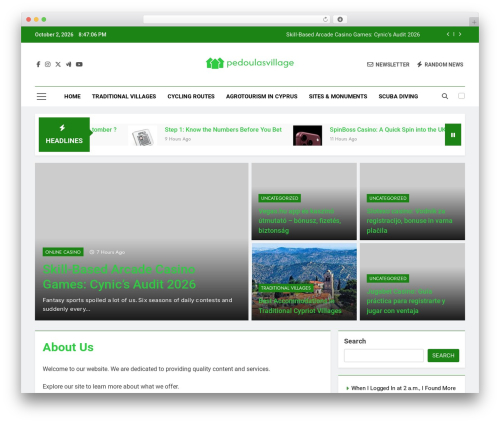Click Uncategorized badge above Slotexo article
This screenshot has width=500, height=423.
tap(388, 198)
